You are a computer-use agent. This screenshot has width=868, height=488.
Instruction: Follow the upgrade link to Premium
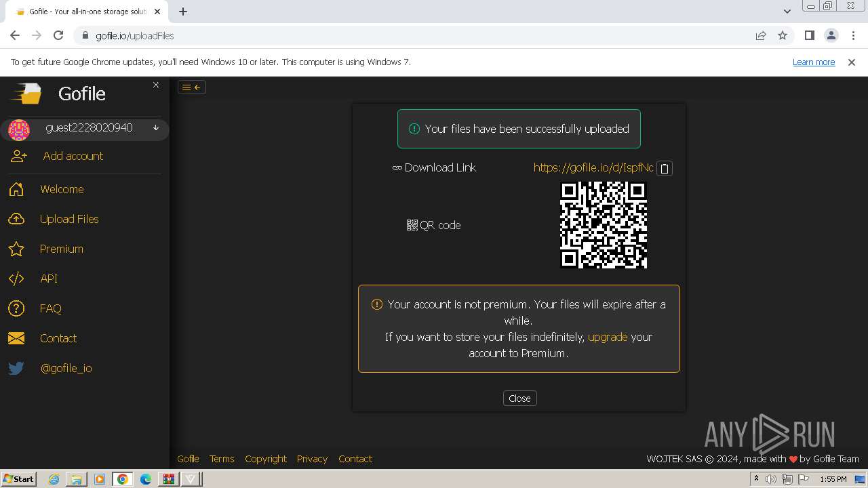[x=608, y=337]
